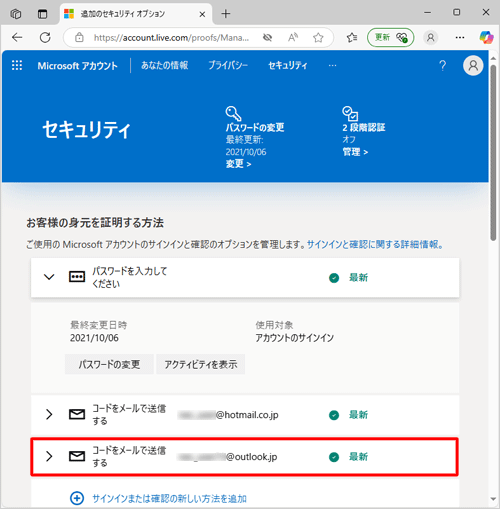This screenshot has width=500, height=509.
Task: Open the help question mark icon
Action: (442, 65)
